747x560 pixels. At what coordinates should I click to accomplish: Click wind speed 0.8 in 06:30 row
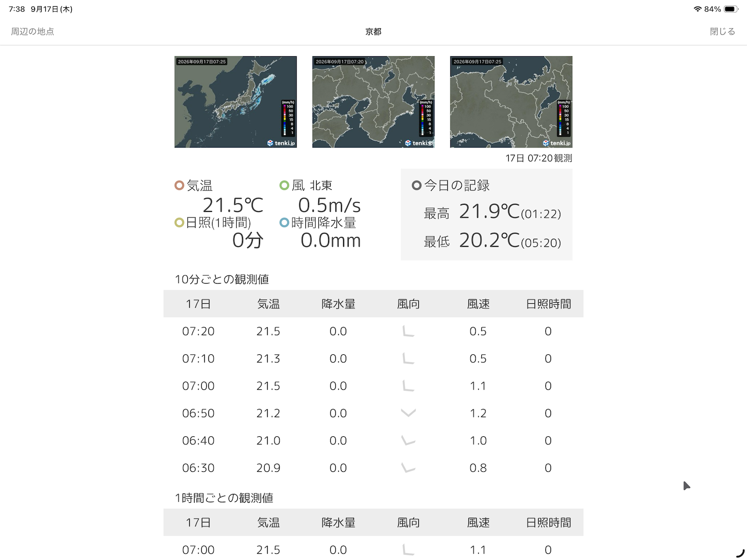coord(478,468)
